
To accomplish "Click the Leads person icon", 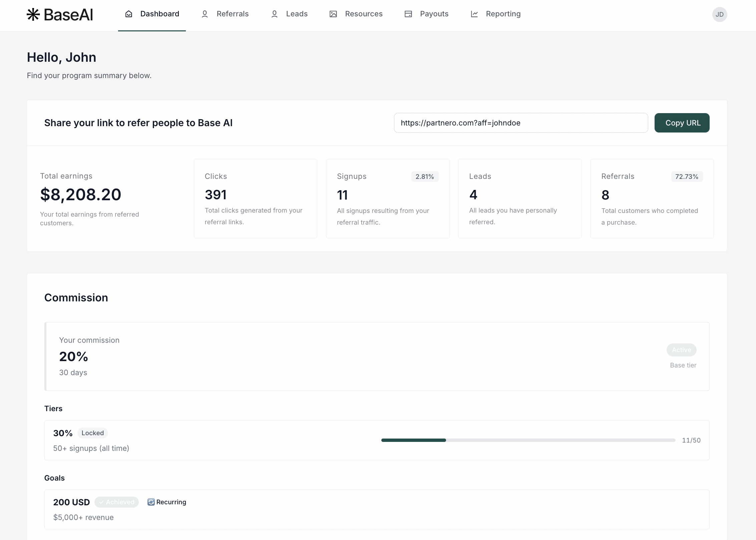I will pyautogui.click(x=274, y=14).
